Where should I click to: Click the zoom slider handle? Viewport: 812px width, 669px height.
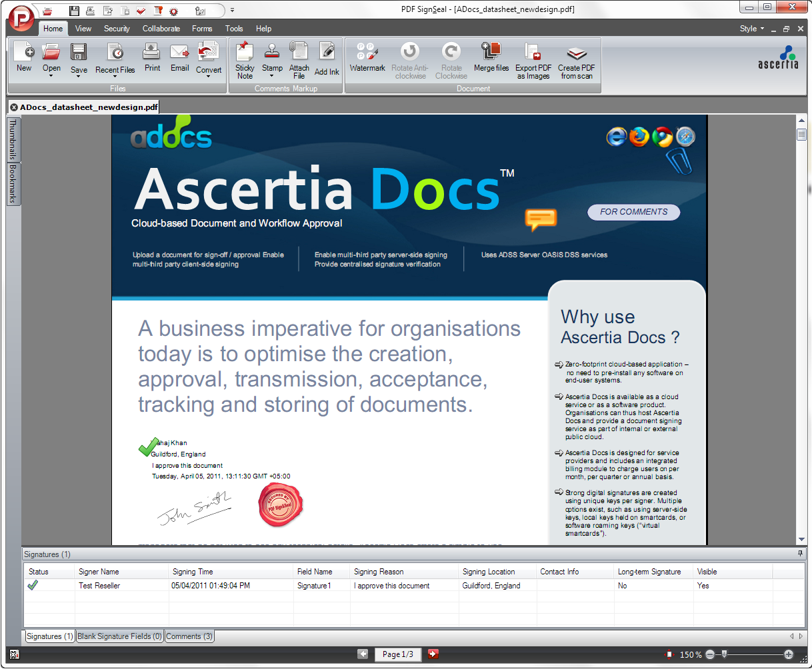[725, 654]
